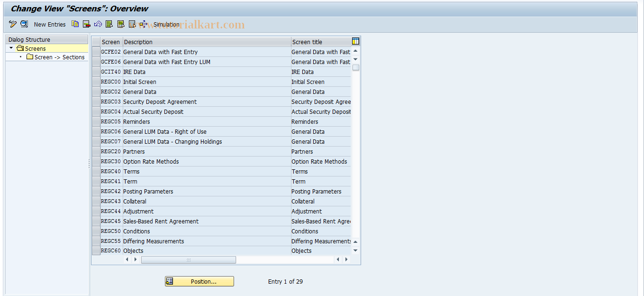Click vertical scrollbar up arrow at top
Image resolution: width=644 pixels, height=296 pixels.
[x=355, y=51]
